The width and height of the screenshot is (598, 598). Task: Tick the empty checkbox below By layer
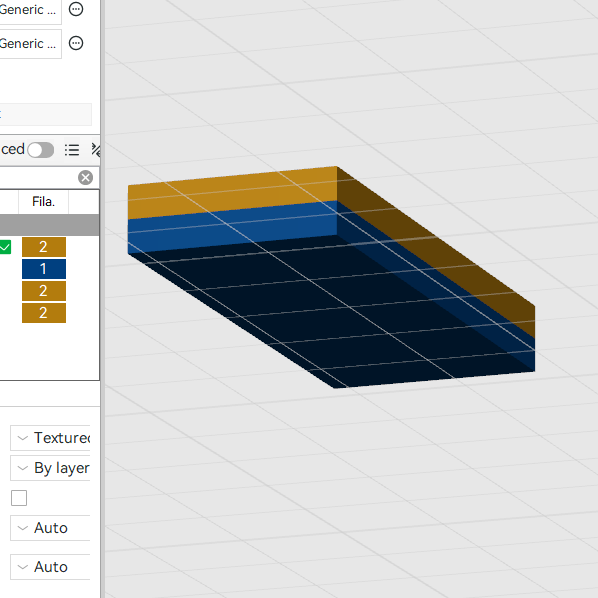[19, 498]
